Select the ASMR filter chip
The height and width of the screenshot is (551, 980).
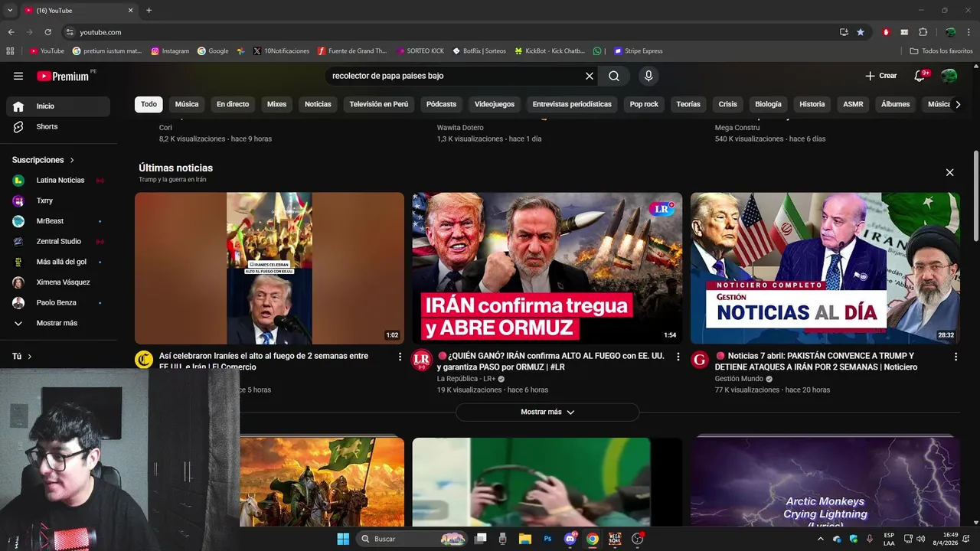point(853,104)
